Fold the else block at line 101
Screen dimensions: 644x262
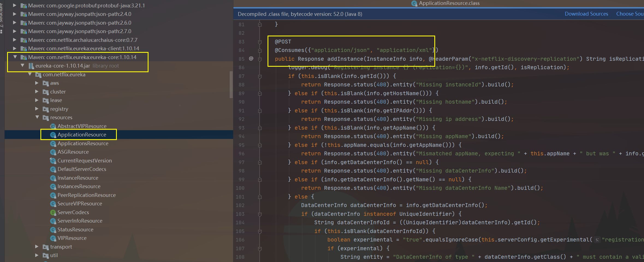click(x=260, y=197)
